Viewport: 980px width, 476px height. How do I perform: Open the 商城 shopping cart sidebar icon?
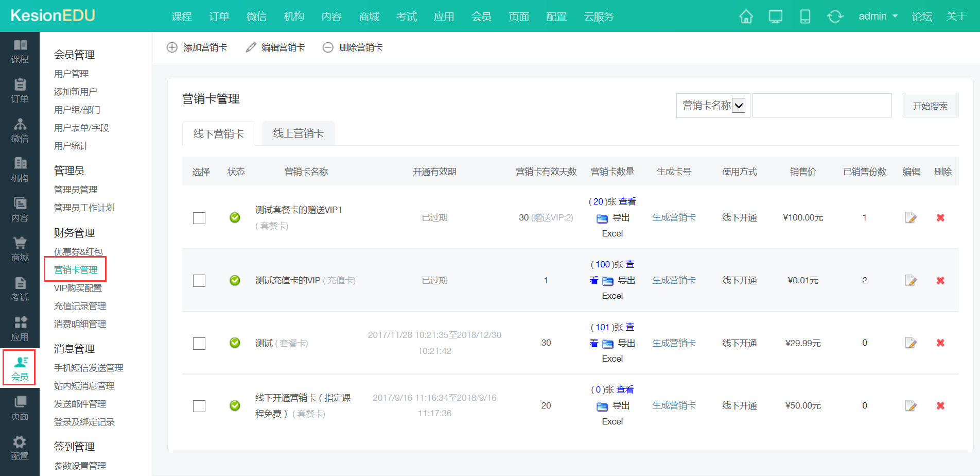(x=20, y=248)
